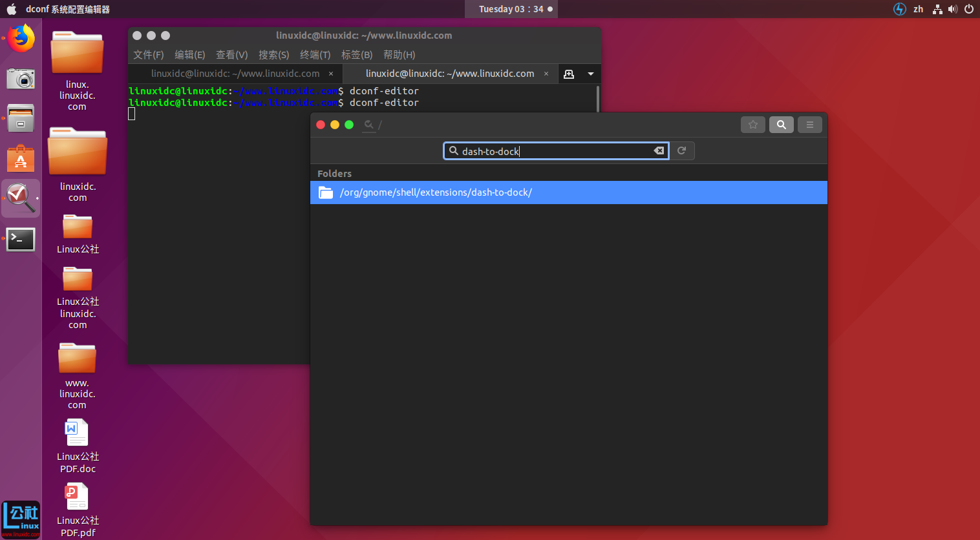The width and height of the screenshot is (980, 540).
Task: Expand terminal tab list dropdown arrow
Action: pyautogui.click(x=591, y=74)
